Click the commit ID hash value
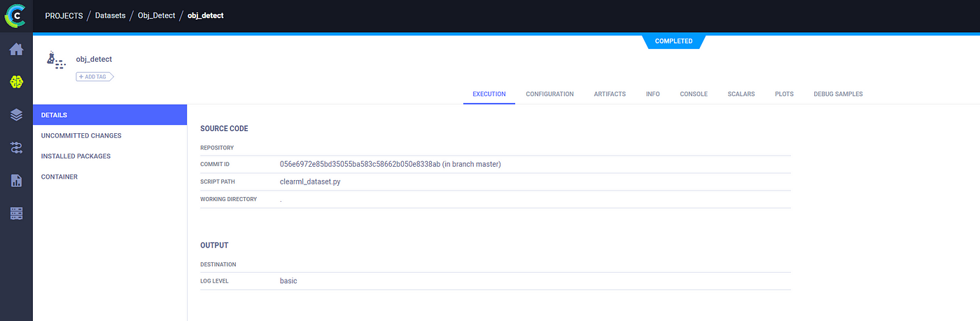Screen dimensions: 980x321 (360, 164)
